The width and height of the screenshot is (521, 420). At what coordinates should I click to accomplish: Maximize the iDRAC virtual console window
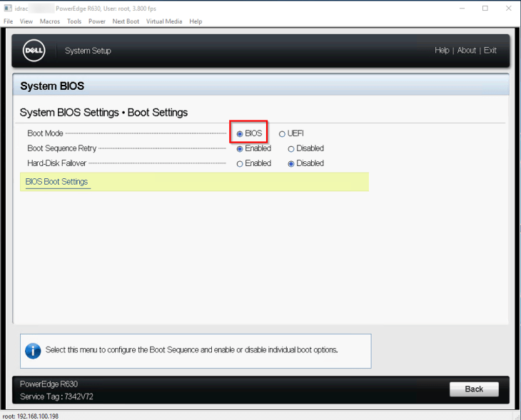[485, 9]
